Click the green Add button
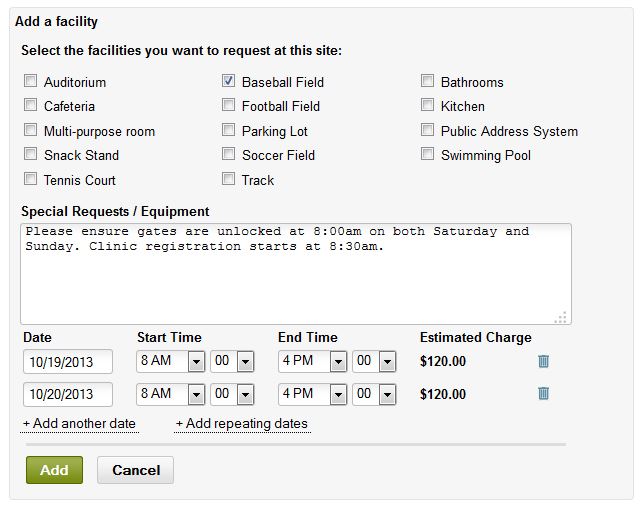 pos(54,470)
